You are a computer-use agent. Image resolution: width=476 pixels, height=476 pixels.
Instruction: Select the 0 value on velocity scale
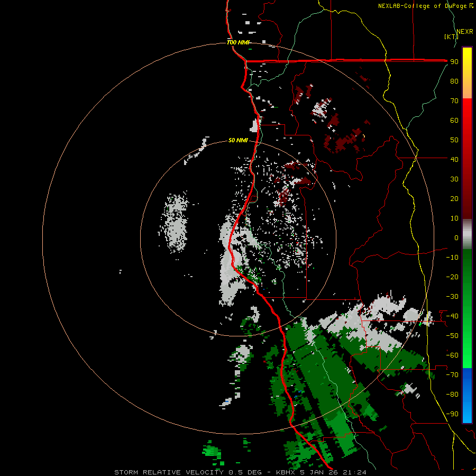coord(456,237)
